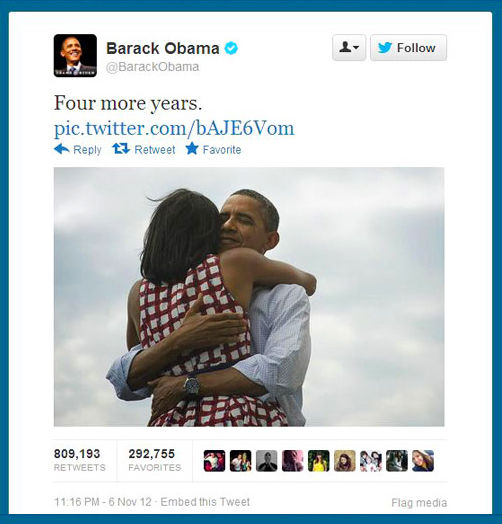The width and height of the screenshot is (502, 524).
Task: Click the Follow button
Action: click(x=408, y=47)
